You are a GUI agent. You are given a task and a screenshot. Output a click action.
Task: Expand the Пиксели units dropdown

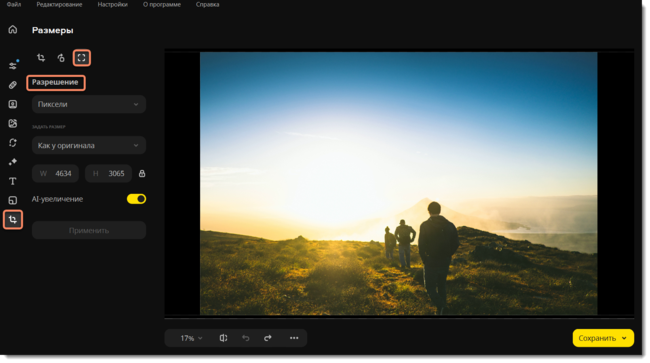click(89, 104)
